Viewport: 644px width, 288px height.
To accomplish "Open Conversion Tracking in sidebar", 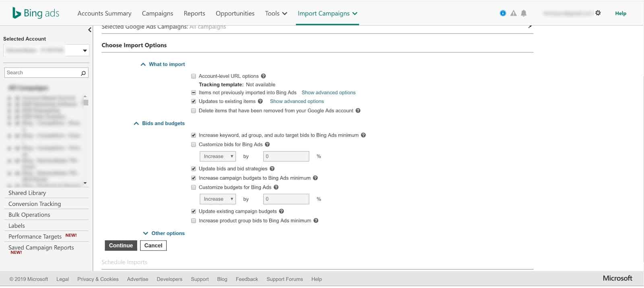I will 35,204.
